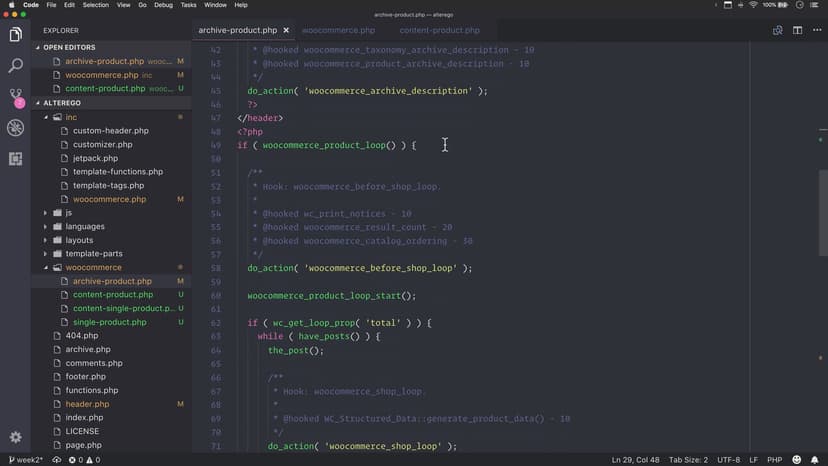The width and height of the screenshot is (828, 466).
Task: Switch to the woocommerce.php tab
Action: pyautogui.click(x=338, y=30)
